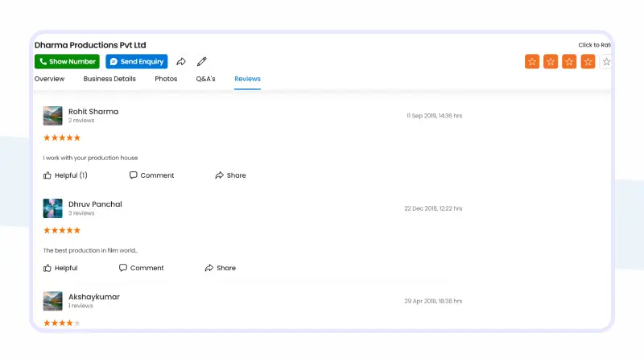Click Comment icon under Dhruv Panchal's review

point(123,268)
